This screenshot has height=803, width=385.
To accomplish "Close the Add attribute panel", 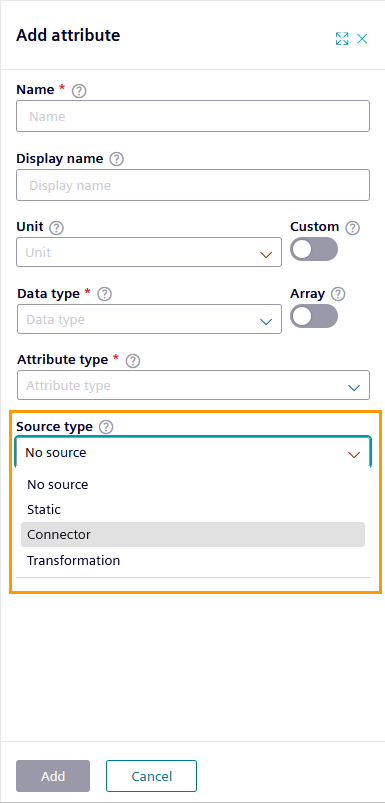I will click(362, 38).
